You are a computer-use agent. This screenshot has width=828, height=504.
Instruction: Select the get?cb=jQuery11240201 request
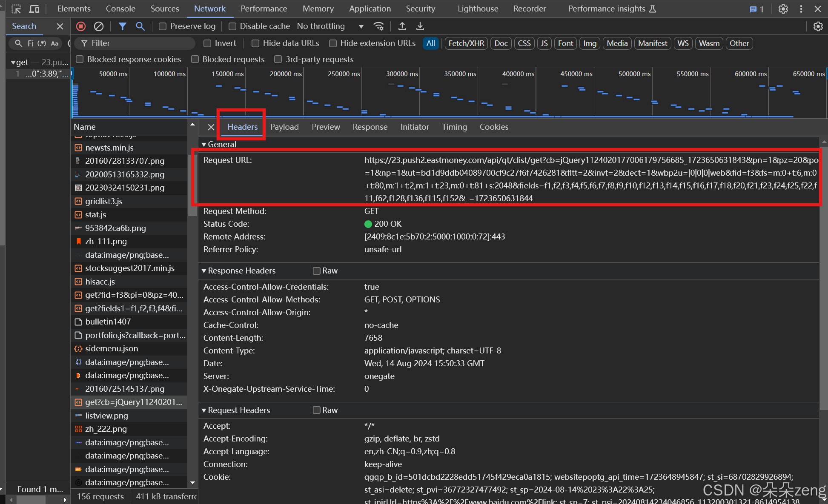[x=129, y=402]
